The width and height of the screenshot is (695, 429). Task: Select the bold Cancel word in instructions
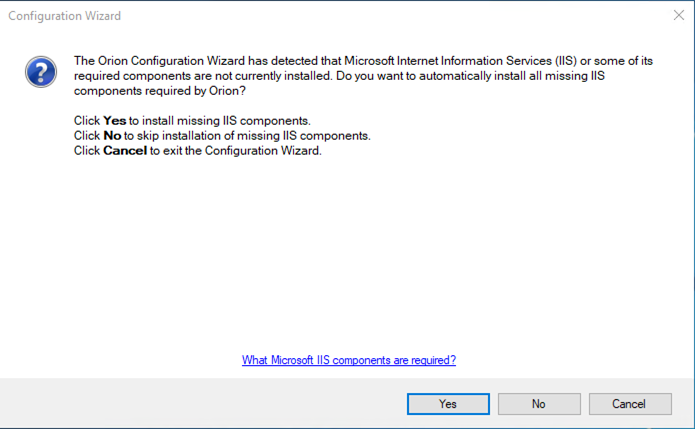(x=125, y=151)
